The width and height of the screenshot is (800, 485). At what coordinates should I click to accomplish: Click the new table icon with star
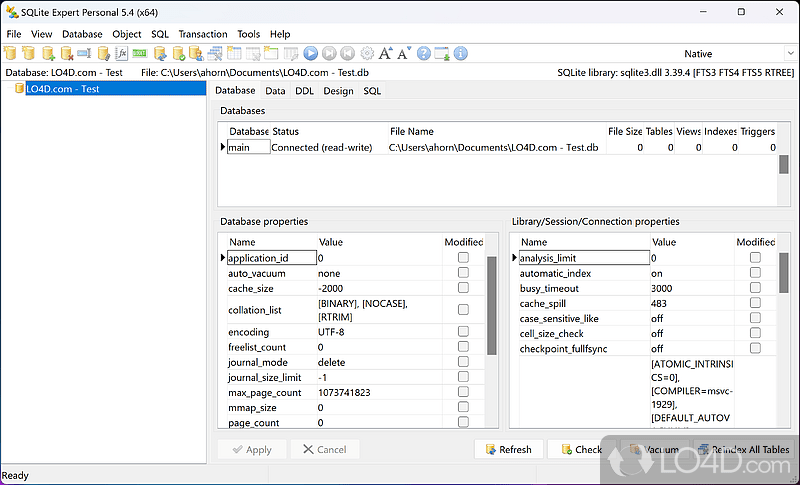pyautogui.click(x=234, y=53)
